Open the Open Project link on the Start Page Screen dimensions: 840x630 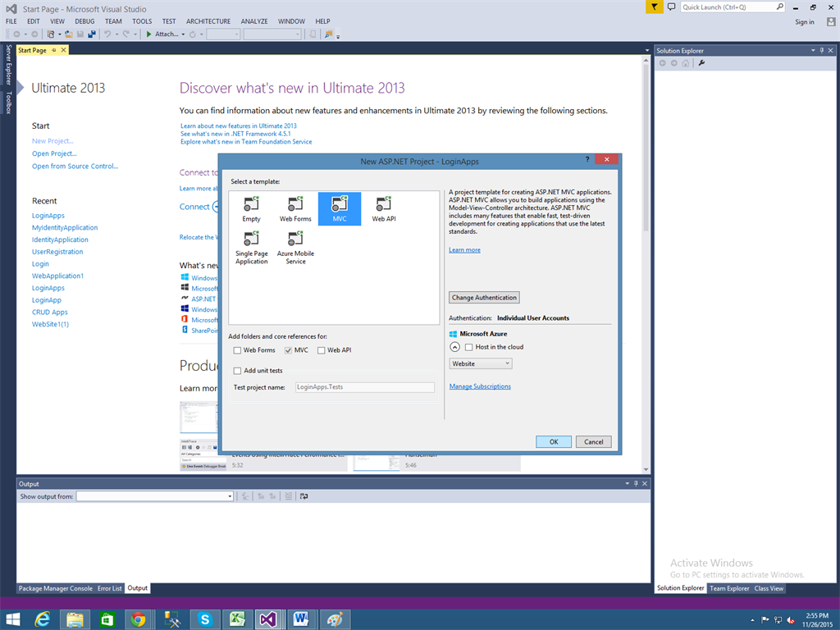point(54,153)
